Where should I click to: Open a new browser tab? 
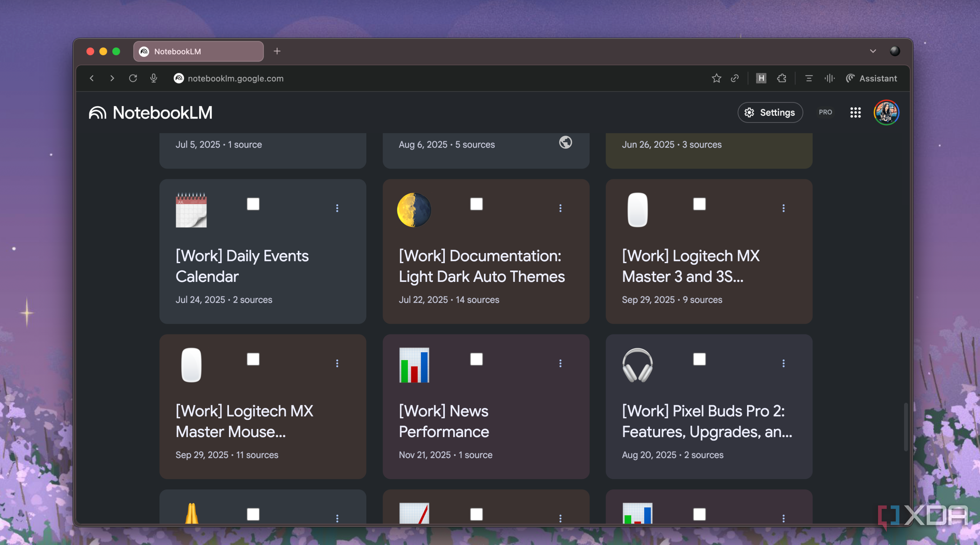pyautogui.click(x=277, y=51)
